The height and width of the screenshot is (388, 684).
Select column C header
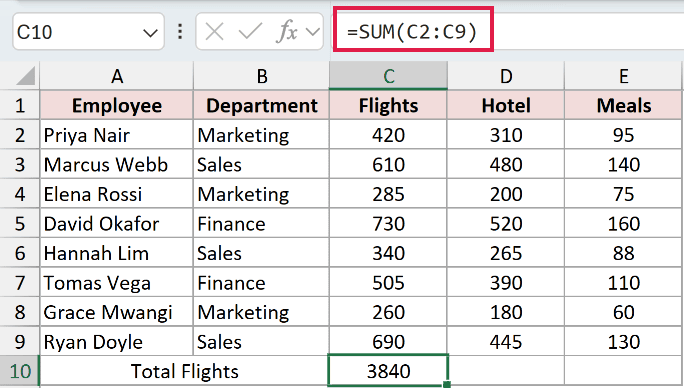coord(388,76)
